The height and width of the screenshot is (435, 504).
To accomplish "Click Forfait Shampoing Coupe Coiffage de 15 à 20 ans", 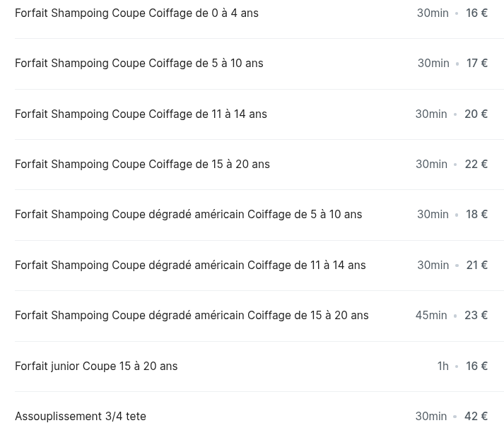I will pyautogui.click(x=142, y=164).
